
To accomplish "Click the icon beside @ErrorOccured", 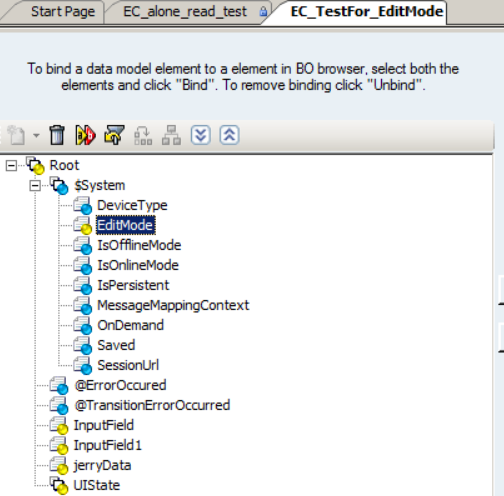I will (x=59, y=386).
